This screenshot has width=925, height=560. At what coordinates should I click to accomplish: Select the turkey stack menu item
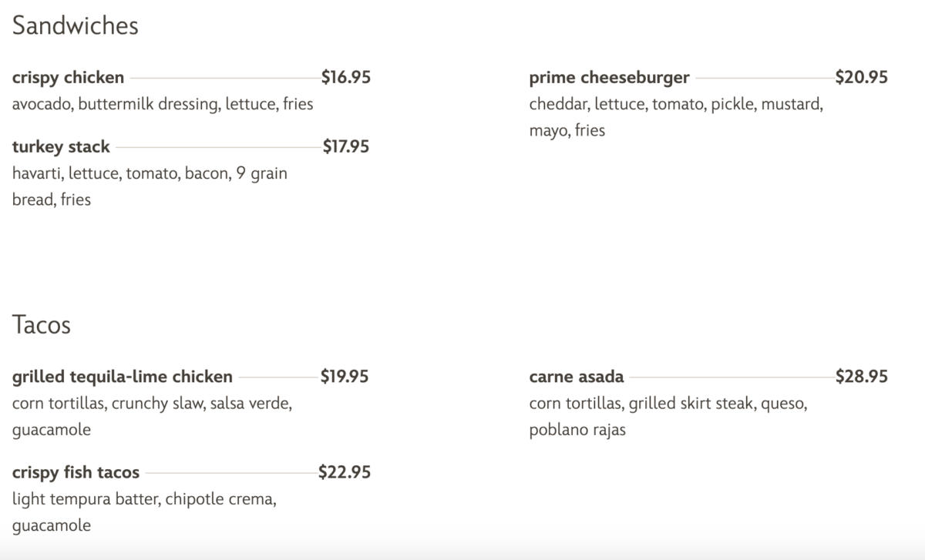[61, 146]
